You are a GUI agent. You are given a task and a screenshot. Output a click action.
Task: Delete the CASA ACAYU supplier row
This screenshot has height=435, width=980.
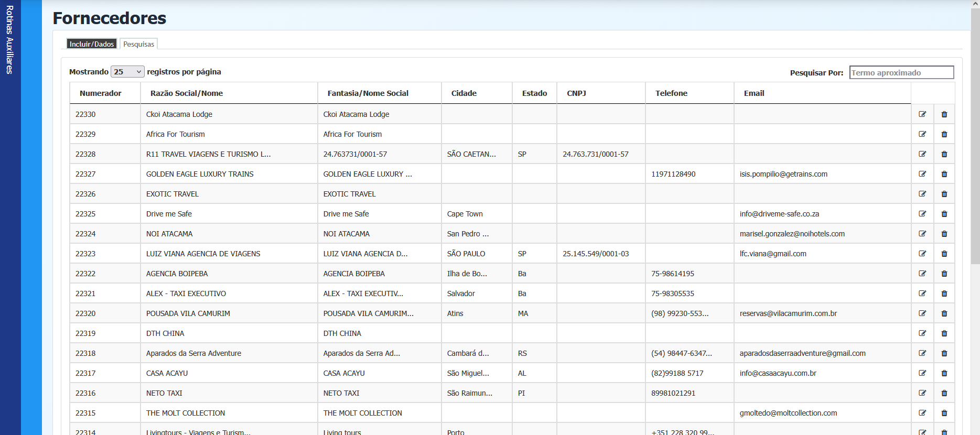(944, 373)
